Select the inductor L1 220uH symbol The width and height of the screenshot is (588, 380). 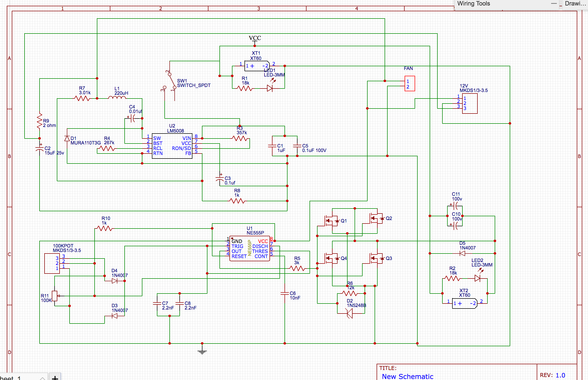[118, 98]
